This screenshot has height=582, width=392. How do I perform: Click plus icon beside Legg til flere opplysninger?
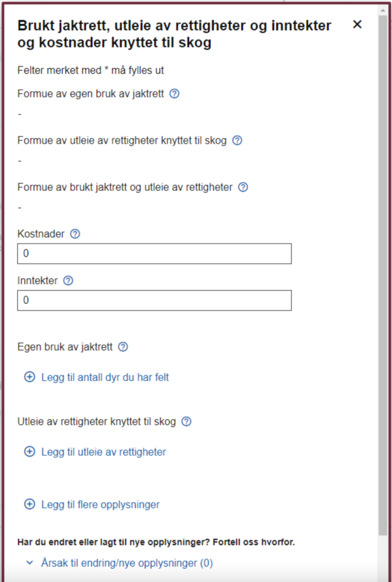click(x=30, y=504)
